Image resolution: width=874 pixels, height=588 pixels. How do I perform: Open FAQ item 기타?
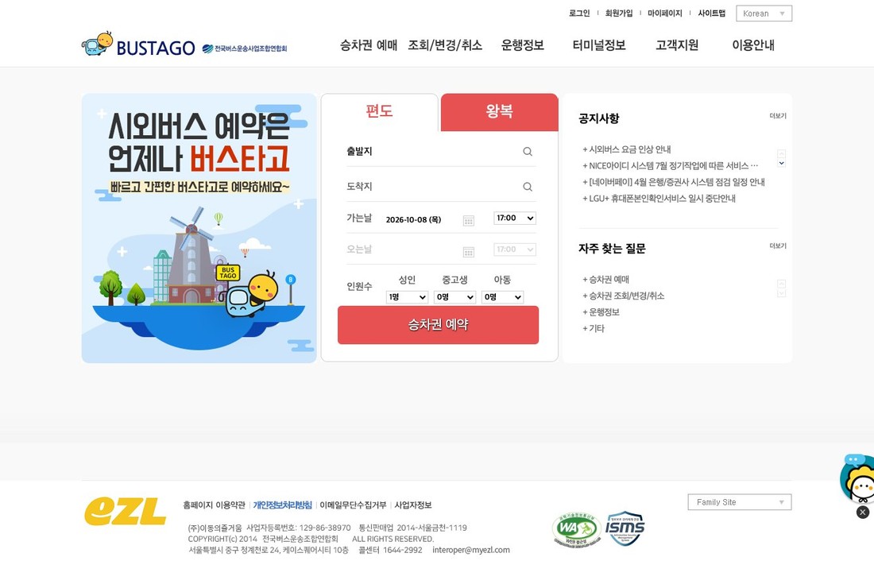(x=594, y=328)
